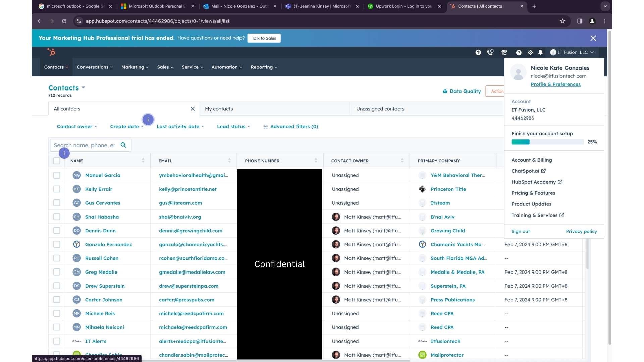Toggle the select-all contacts checkbox
Viewport: 644px width, 362px height.
pos(57,161)
